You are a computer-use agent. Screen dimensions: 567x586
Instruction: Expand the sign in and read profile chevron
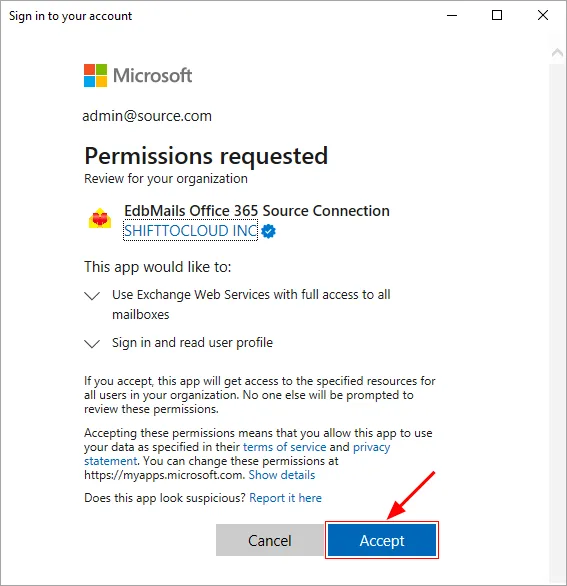pos(92,343)
